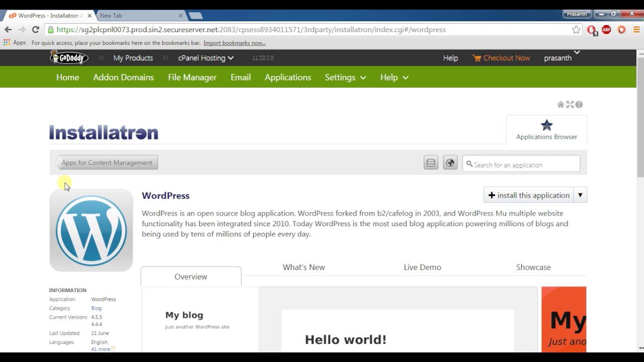Screen dimensions: 644x362
Task: Click the new tab button
Action: point(195,16)
